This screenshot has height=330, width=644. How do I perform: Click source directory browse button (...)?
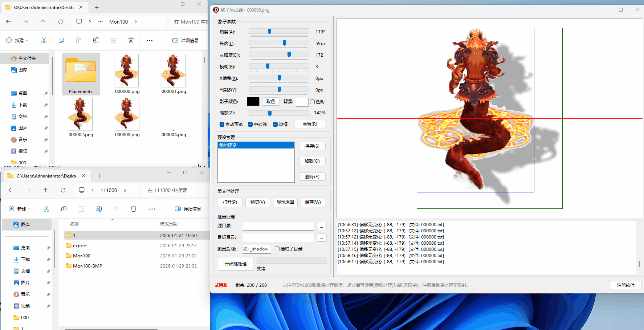321,226
